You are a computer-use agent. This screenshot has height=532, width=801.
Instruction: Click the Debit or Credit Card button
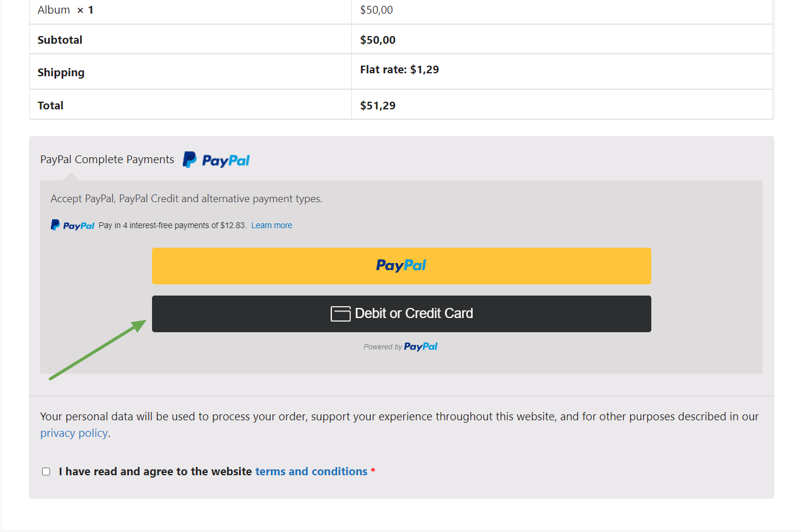pyautogui.click(x=402, y=313)
